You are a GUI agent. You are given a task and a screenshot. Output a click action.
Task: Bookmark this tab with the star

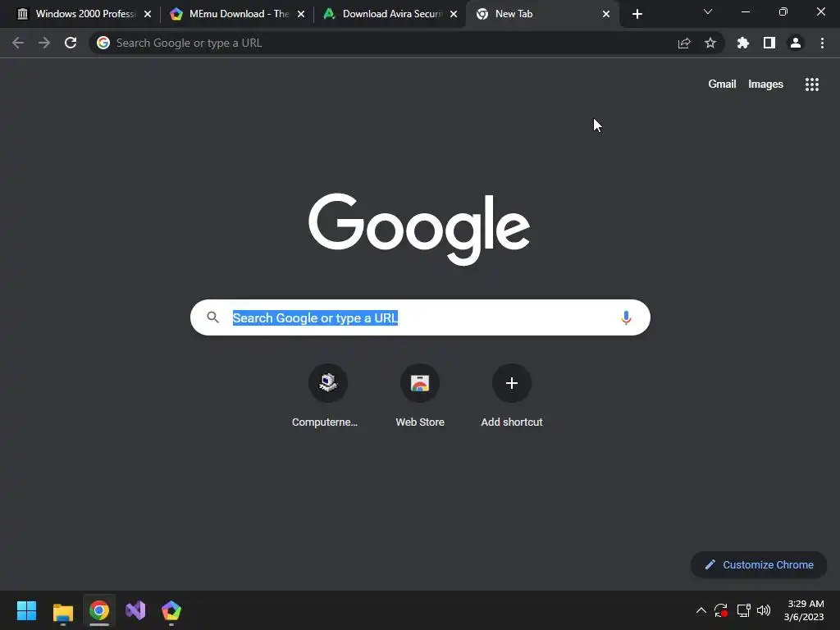click(710, 43)
